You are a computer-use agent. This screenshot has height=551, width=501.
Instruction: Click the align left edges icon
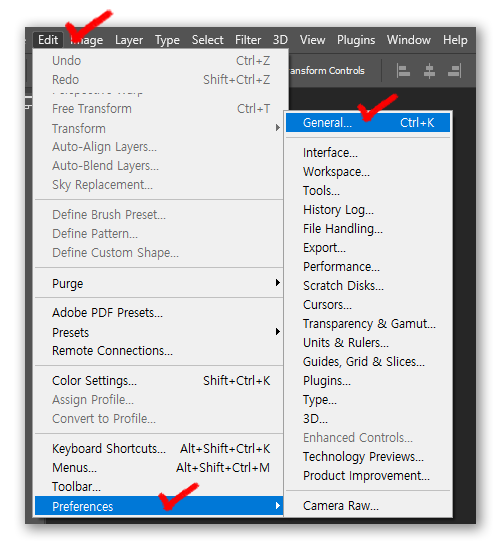[x=403, y=71]
